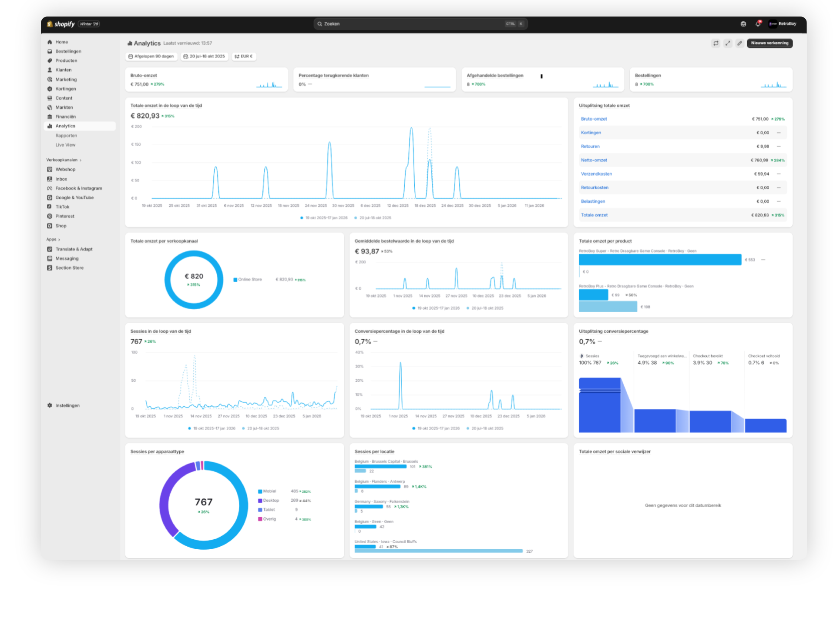Open the 'Afgelopen 90 dagen' date range picker
840x618 pixels.
pyautogui.click(x=151, y=56)
